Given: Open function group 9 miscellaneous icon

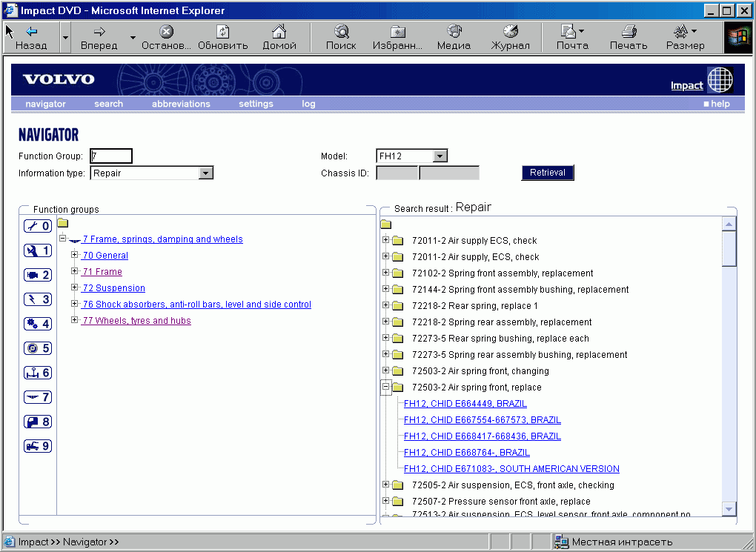Looking at the screenshot, I should click(38, 446).
